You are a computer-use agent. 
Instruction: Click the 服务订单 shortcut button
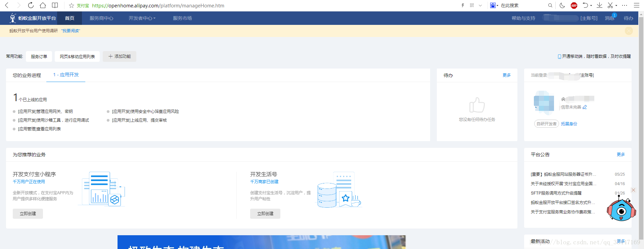point(39,56)
